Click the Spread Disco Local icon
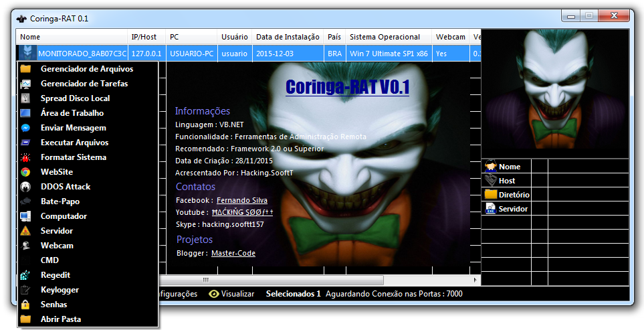 point(25,98)
